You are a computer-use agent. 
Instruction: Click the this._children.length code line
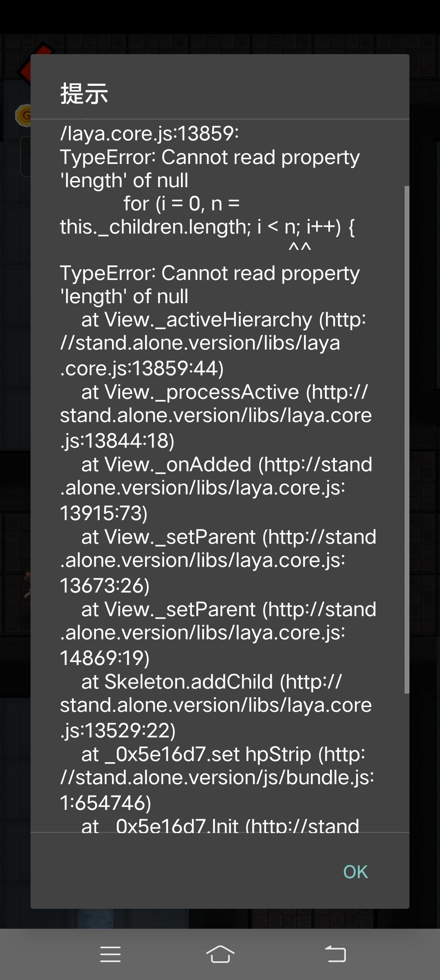coord(207,227)
